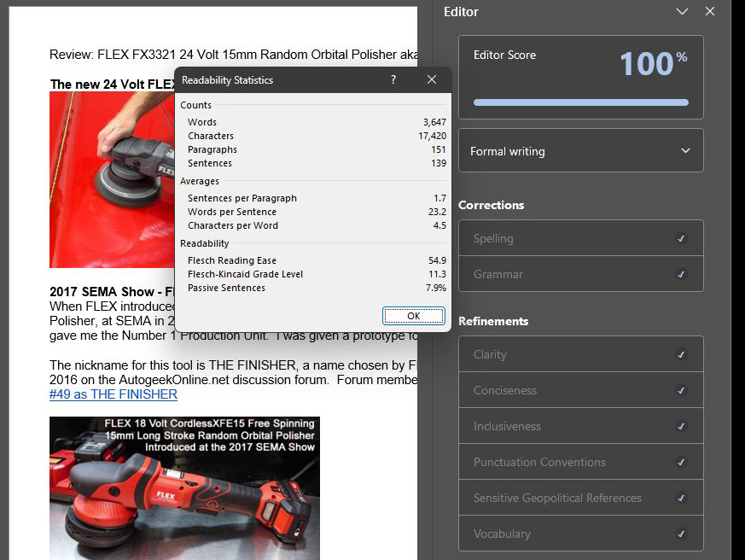
Task: Open the Vocabulary refinement
Action: [x=580, y=534]
